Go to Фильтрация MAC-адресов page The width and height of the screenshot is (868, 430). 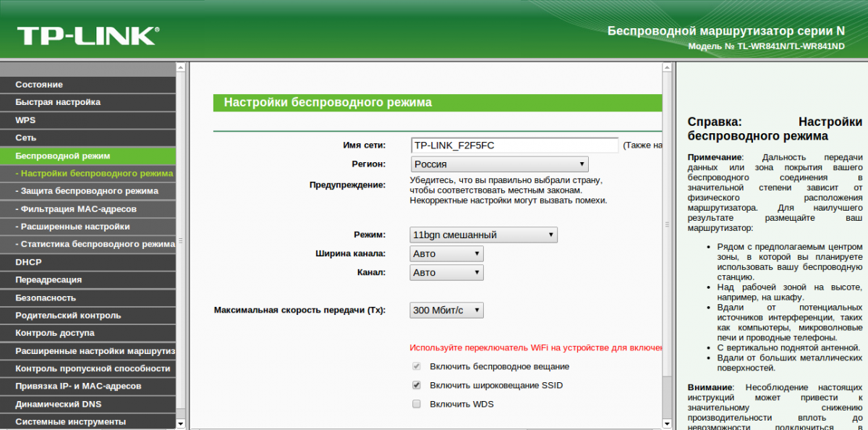(x=88, y=209)
